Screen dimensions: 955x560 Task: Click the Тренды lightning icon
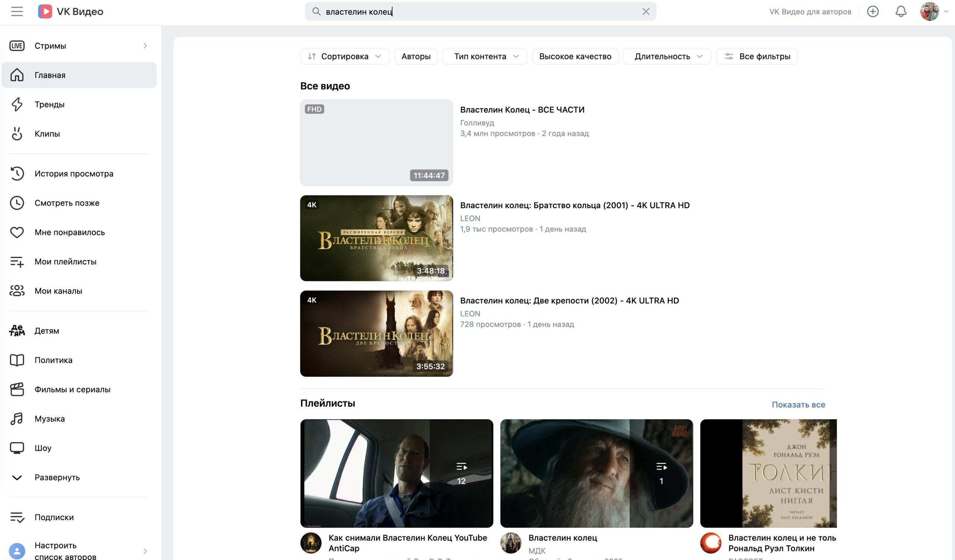pos(17,104)
